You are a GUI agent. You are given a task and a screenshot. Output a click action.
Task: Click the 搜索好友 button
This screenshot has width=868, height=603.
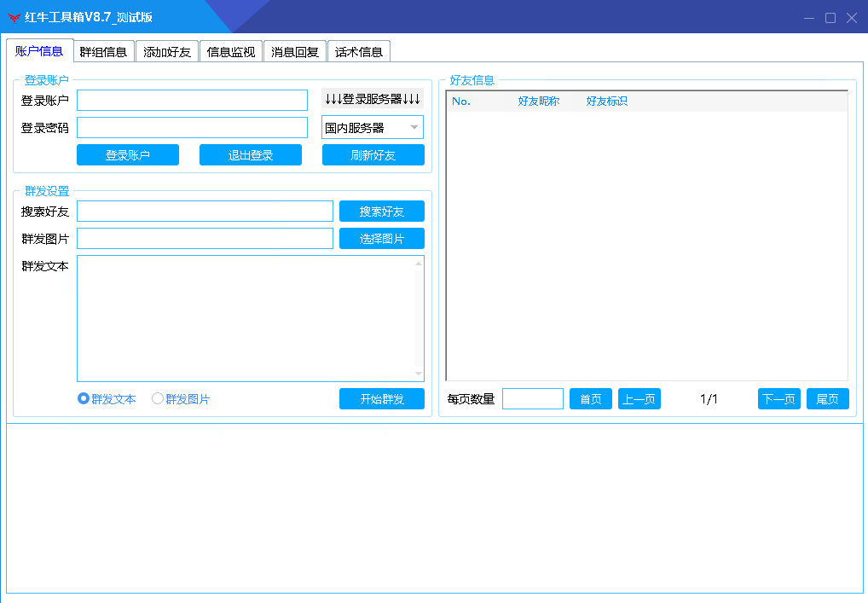(381, 212)
